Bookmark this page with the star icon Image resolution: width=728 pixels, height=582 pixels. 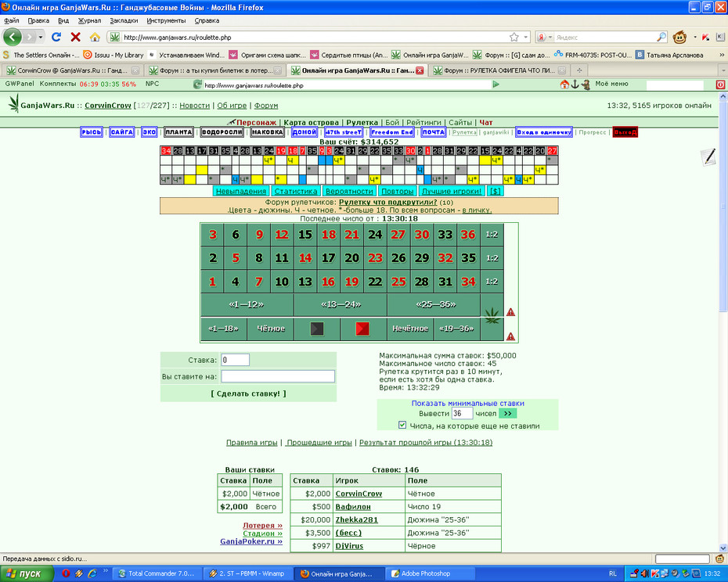pos(514,37)
